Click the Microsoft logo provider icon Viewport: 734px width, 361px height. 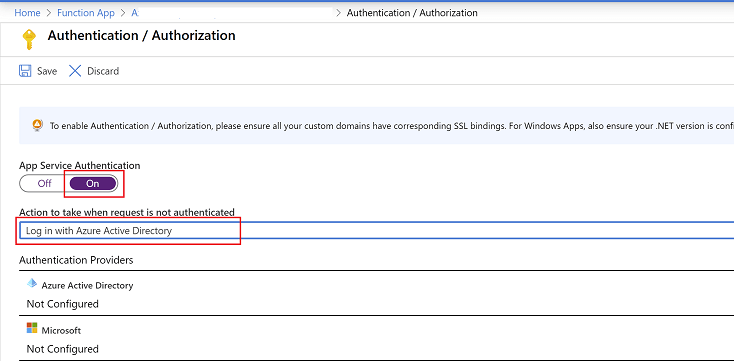(32, 328)
